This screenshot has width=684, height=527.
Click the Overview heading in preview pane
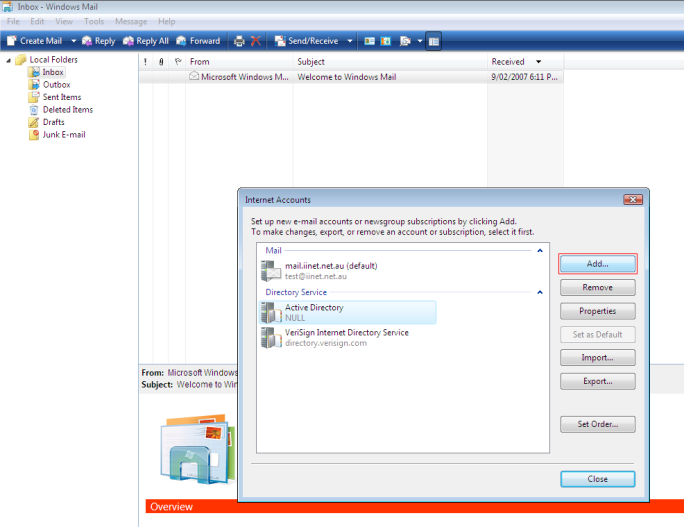[171, 507]
